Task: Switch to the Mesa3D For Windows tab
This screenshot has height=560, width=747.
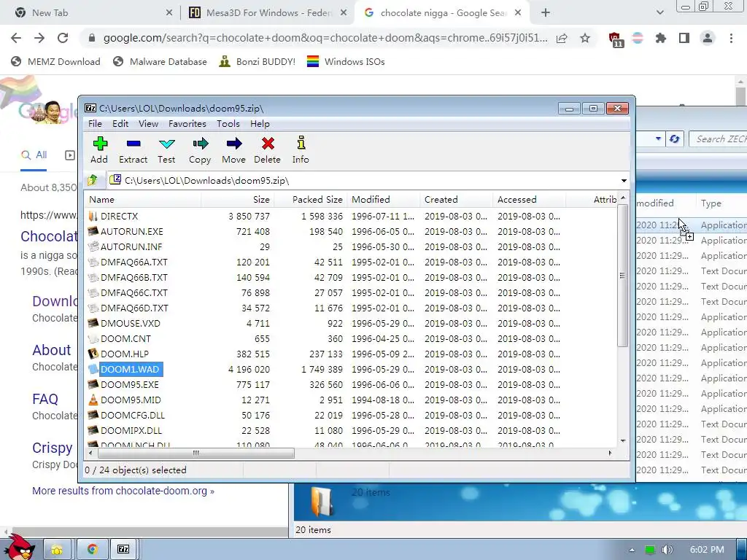Action: pos(268,13)
